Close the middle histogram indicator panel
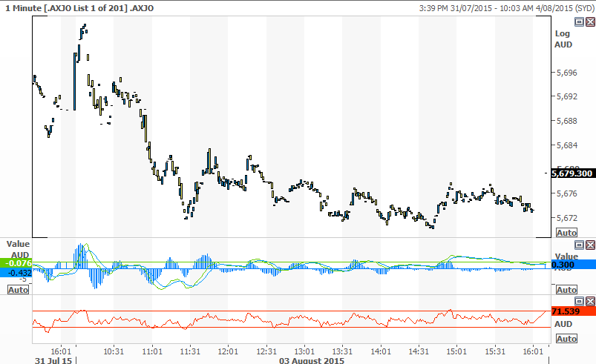 click(x=589, y=243)
